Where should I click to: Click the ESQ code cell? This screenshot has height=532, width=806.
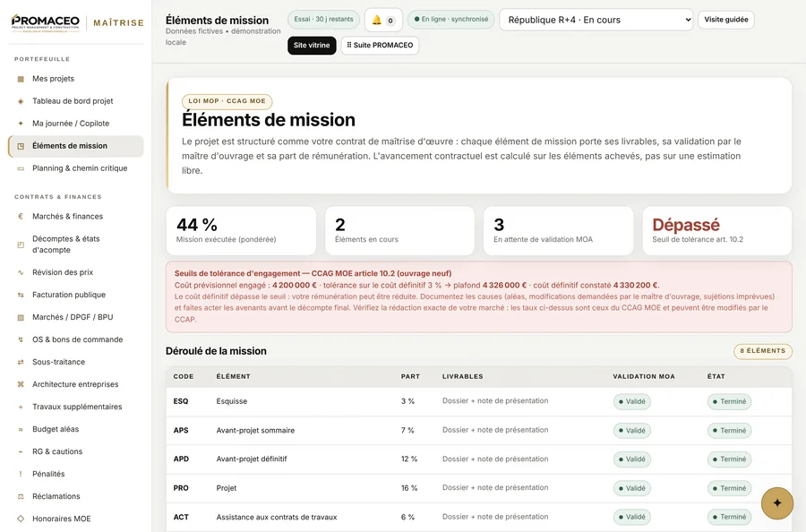[181, 401]
